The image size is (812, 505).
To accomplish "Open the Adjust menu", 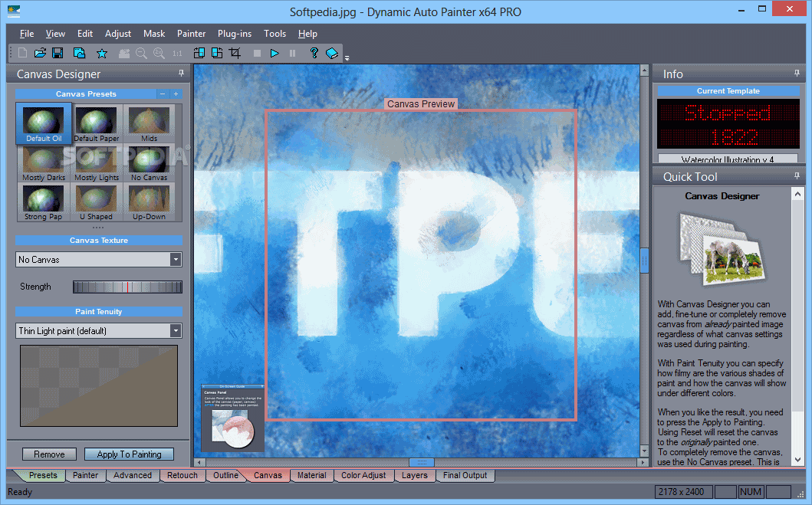I will click(x=118, y=34).
